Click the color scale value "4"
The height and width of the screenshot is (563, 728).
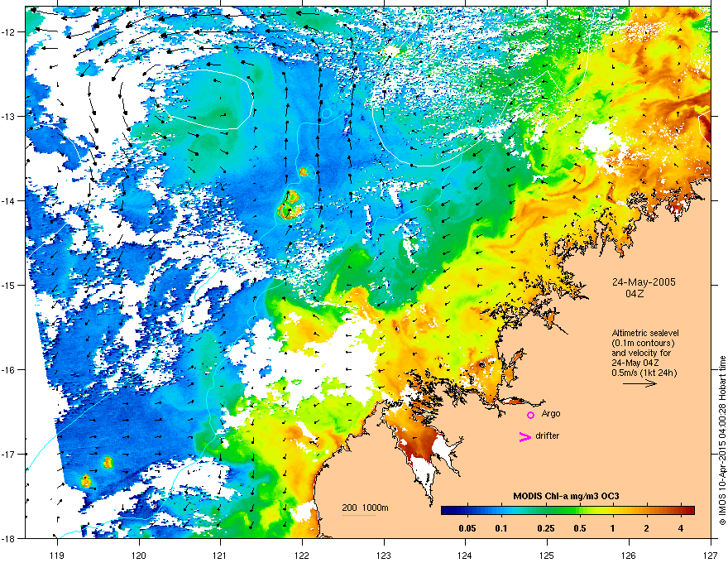point(681,528)
